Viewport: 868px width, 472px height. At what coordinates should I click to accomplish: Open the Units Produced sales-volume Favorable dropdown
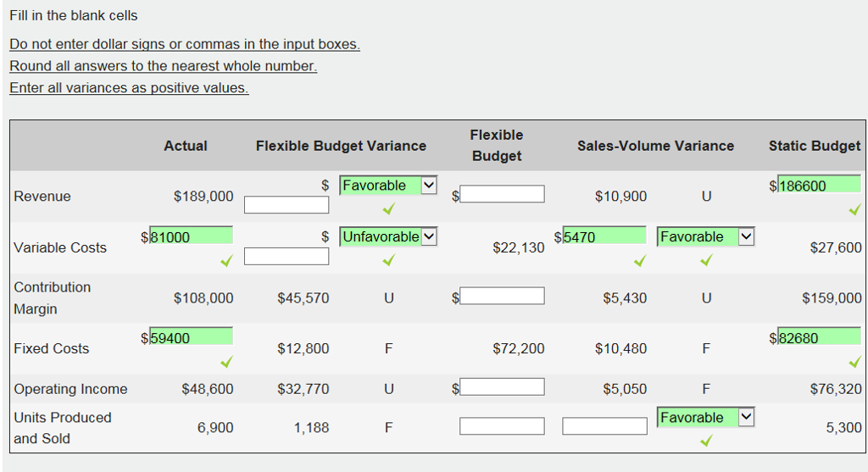click(x=705, y=418)
